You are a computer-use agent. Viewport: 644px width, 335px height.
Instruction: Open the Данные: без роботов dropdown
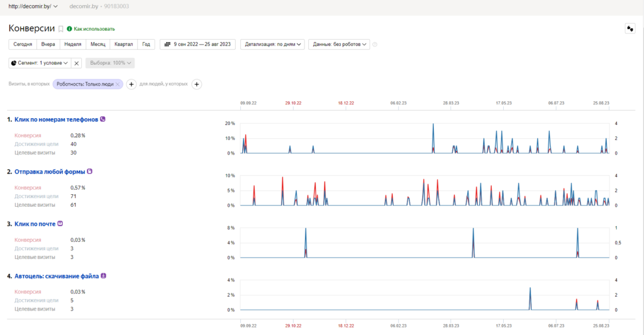coord(339,45)
